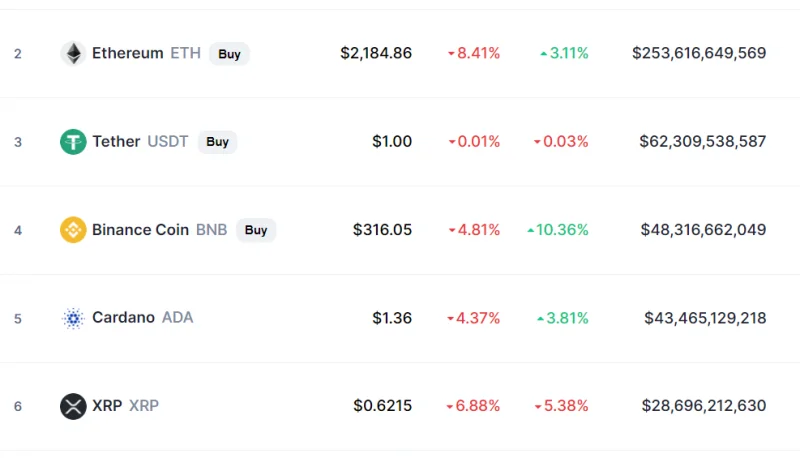Open the Cardano coin name link
Viewport: 800px width, 458px height.
coord(123,317)
